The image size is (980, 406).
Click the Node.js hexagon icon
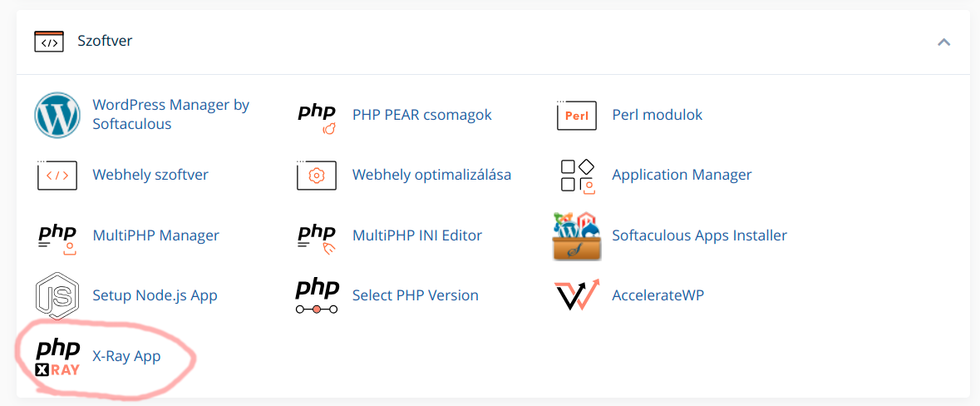coord(57,295)
